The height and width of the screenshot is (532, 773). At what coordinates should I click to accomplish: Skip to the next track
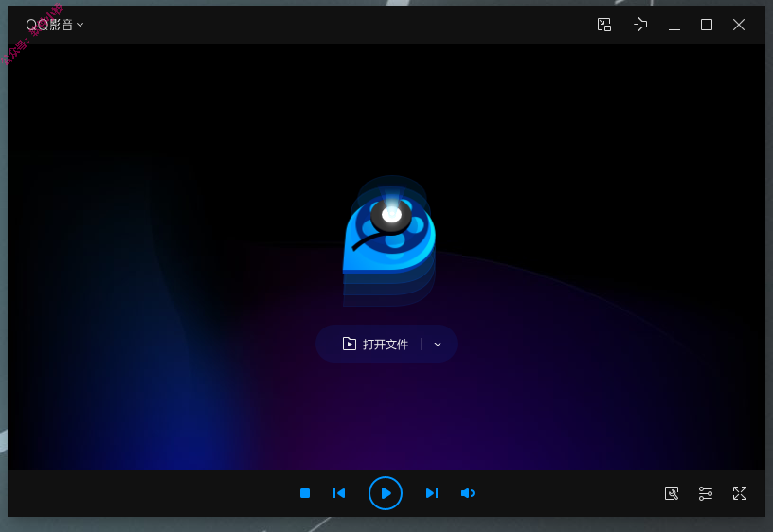(431, 493)
